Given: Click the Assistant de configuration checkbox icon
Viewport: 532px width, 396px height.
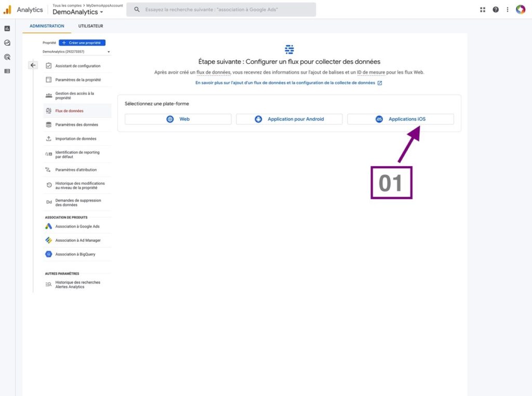Looking at the screenshot, I should coord(48,66).
